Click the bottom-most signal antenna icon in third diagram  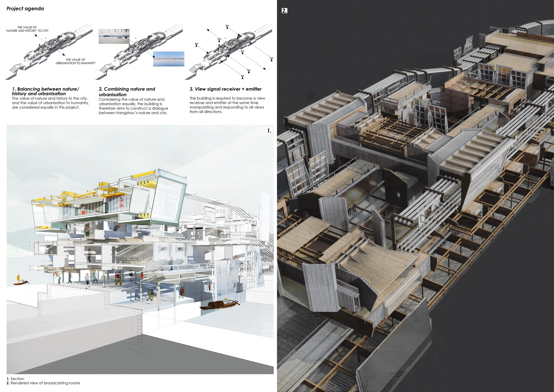[x=242, y=77]
